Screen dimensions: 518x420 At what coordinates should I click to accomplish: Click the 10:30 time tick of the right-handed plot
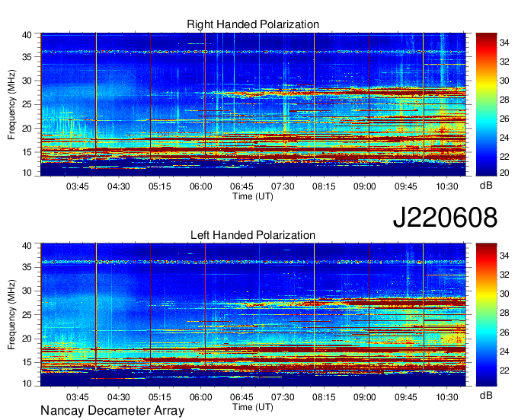click(x=447, y=186)
